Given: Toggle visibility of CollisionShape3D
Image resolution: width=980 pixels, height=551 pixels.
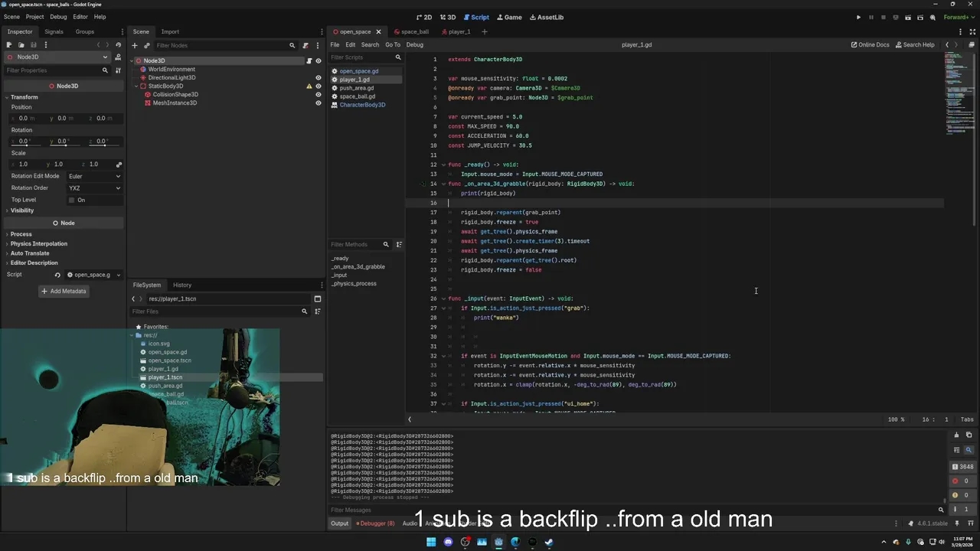Looking at the screenshot, I should (318, 94).
